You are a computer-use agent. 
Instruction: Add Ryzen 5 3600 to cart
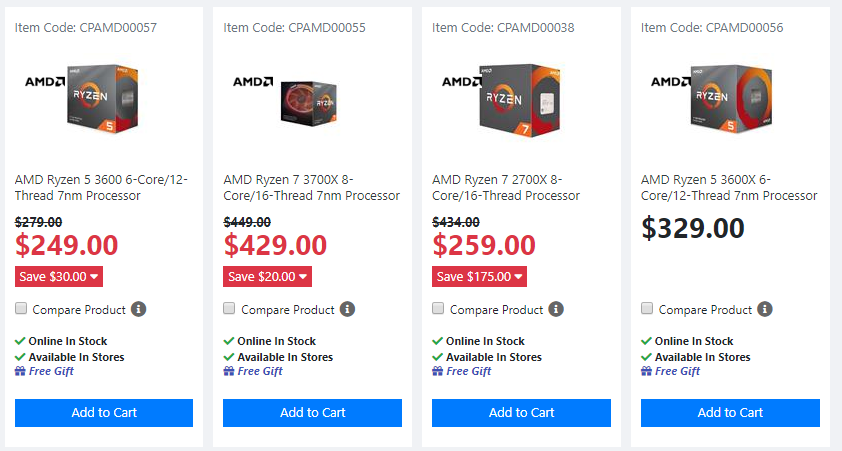coord(104,412)
